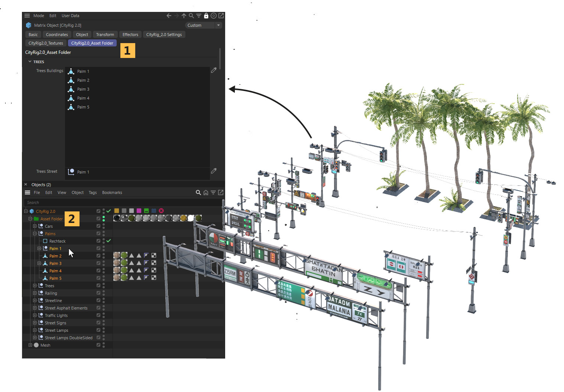The image size is (564, 392).
Task: Click the magenta layer color swatch on CityRig 2.0
Action: (x=139, y=211)
